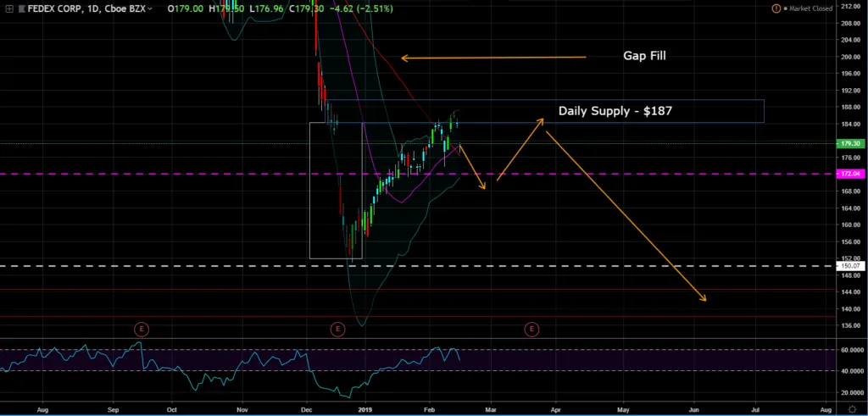Click the 2019 label on the time axis
Screen dimensions: 868x416
[365, 408]
